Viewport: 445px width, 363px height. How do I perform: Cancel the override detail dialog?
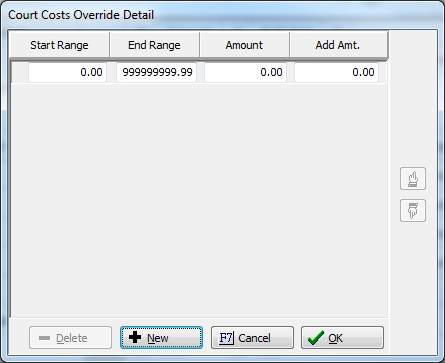[x=252, y=338]
